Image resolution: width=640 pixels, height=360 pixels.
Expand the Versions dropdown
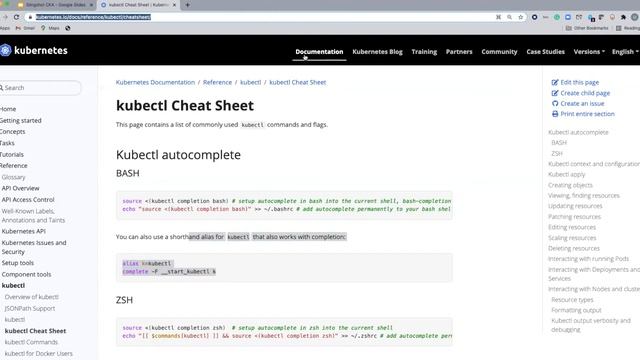point(589,52)
